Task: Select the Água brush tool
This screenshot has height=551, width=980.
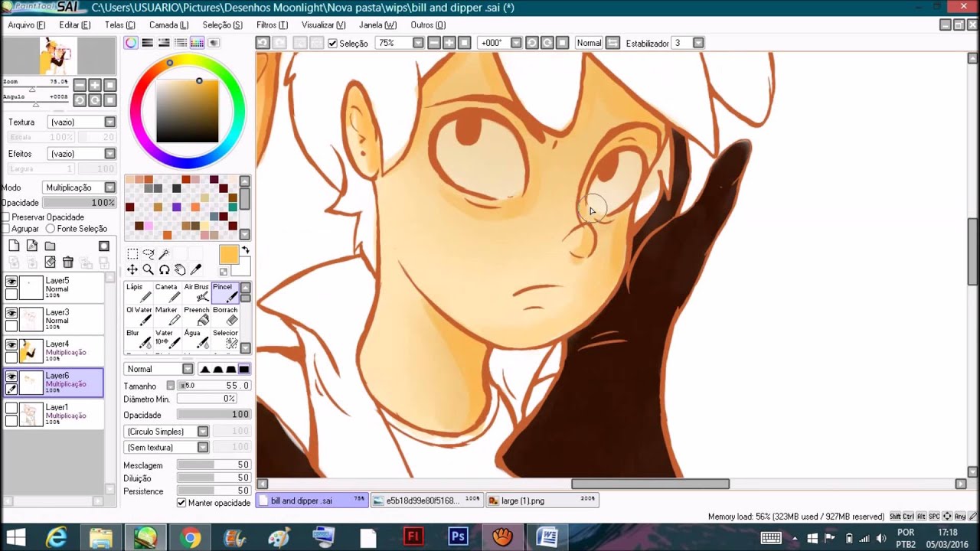Action: 196,339
